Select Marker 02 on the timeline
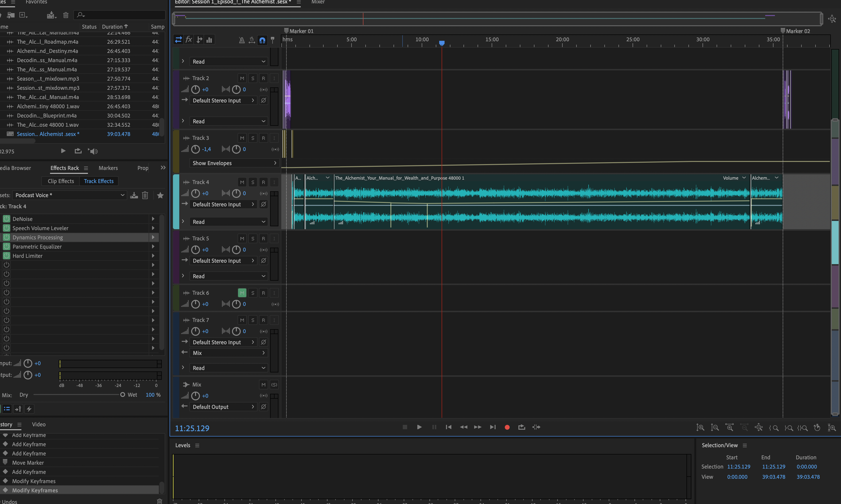 tap(782, 31)
